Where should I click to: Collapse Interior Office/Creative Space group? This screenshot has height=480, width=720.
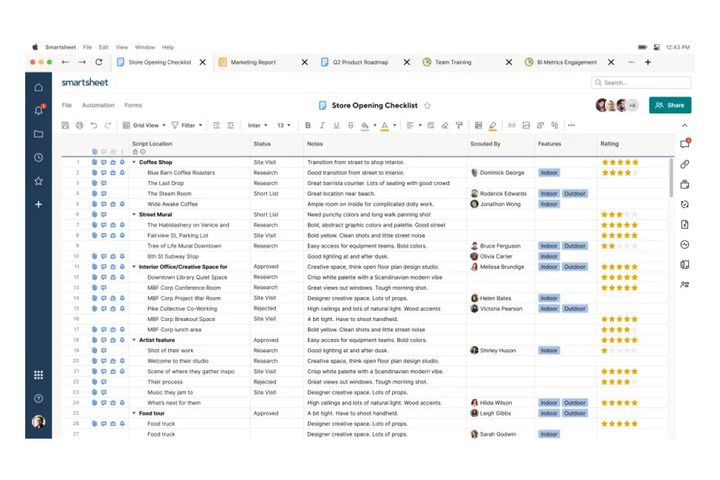pos(134,267)
